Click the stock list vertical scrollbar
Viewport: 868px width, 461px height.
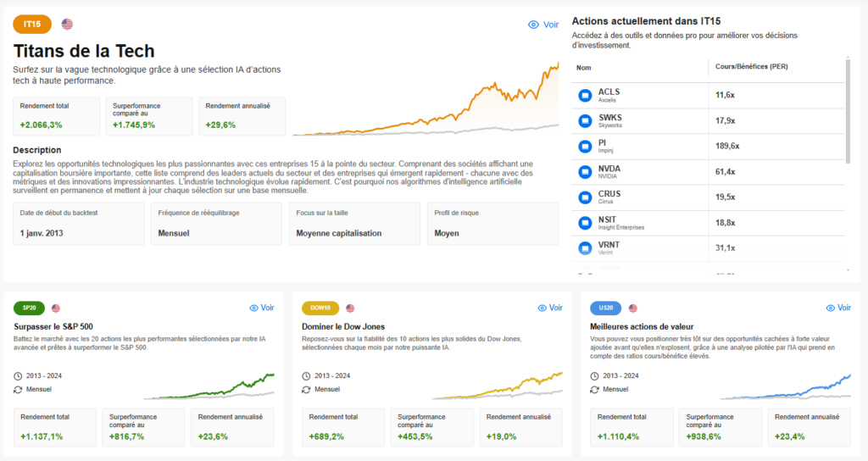(x=847, y=110)
